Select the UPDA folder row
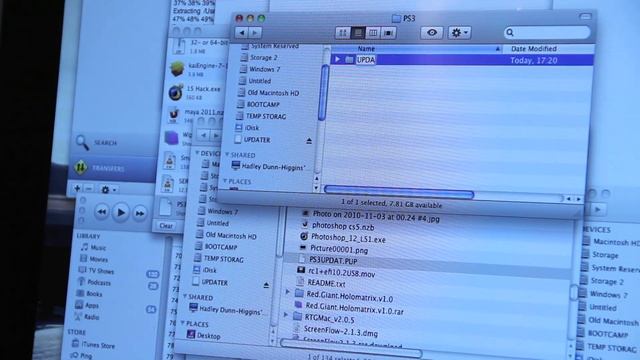This screenshot has height=360, width=640. [462, 60]
